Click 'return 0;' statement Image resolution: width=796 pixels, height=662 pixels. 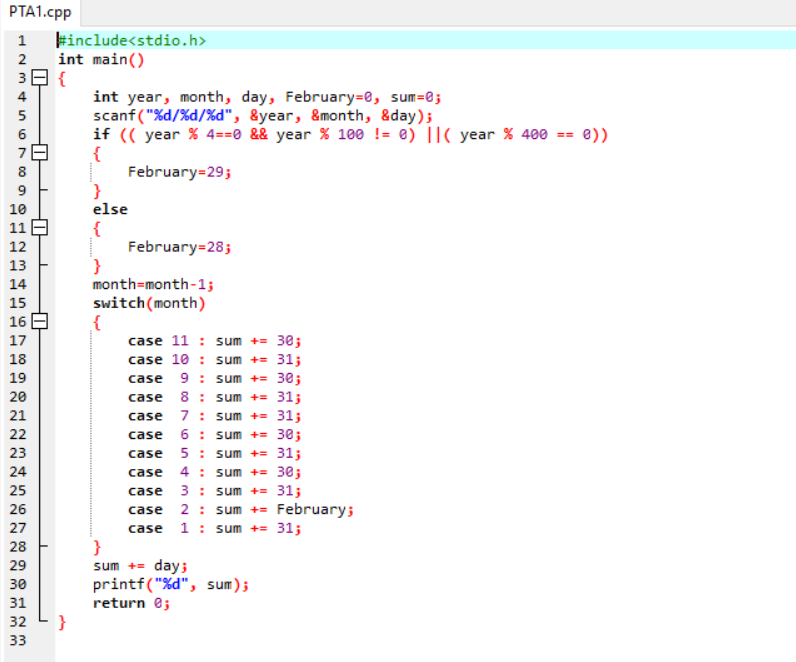pos(131,604)
